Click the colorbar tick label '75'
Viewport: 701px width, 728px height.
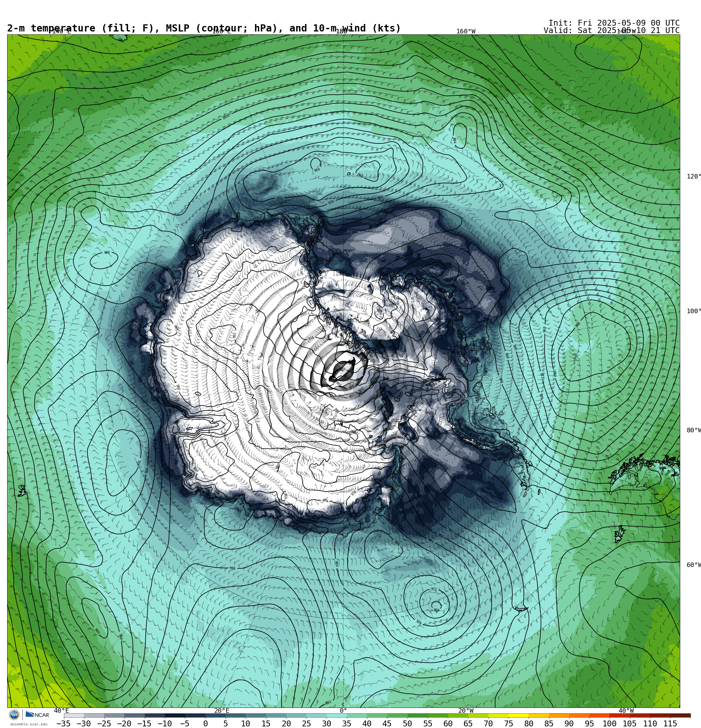(x=509, y=723)
